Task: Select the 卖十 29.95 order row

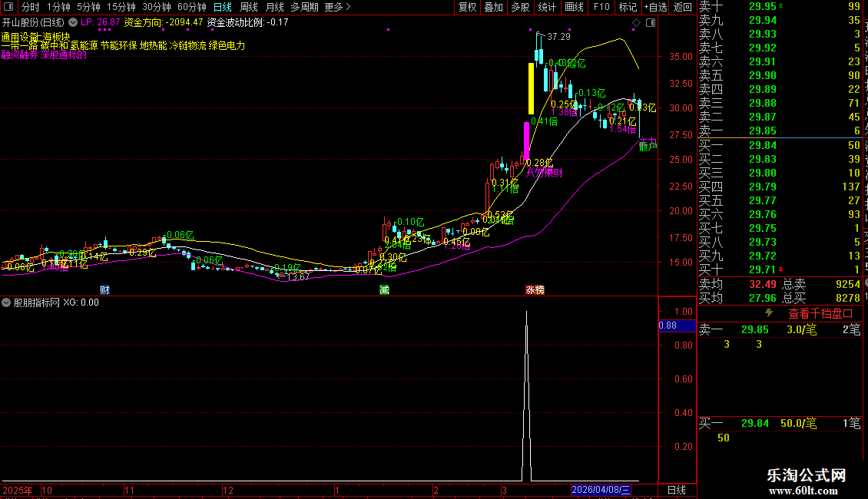Action: (x=780, y=7)
